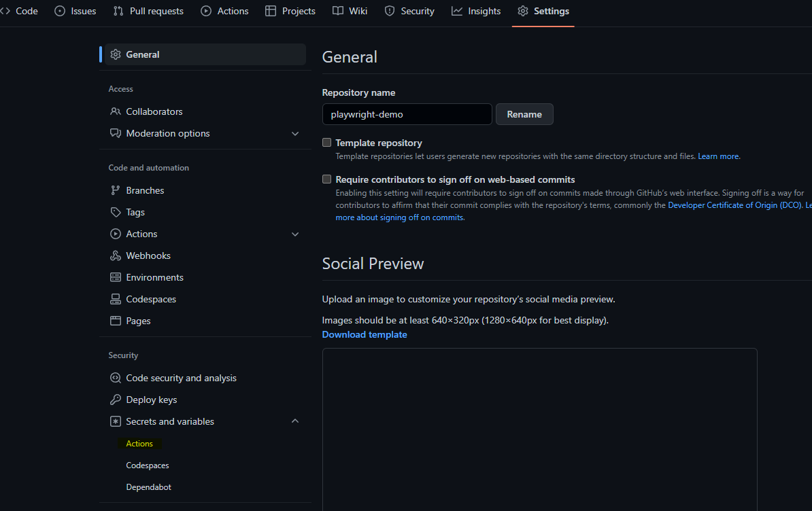Follow the Learn more link for template repositories
This screenshot has height=511, width=812.
(718, 156)
